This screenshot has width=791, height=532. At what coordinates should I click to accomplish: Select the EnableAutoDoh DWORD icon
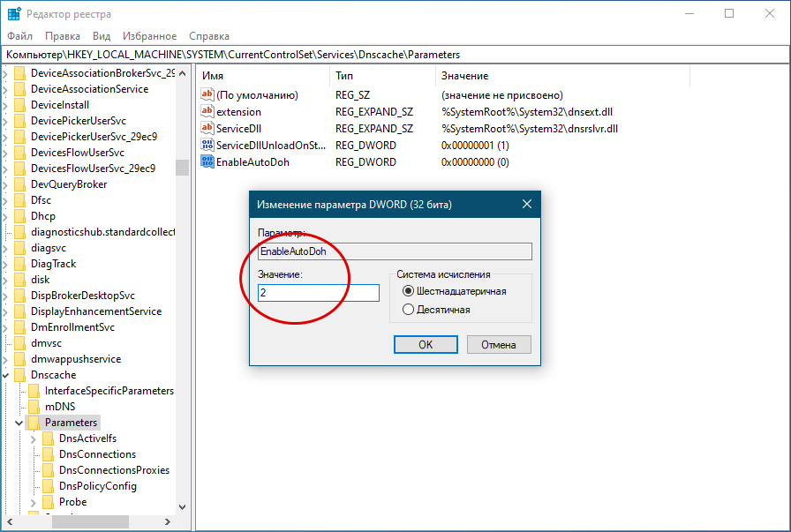pos(207,161)
